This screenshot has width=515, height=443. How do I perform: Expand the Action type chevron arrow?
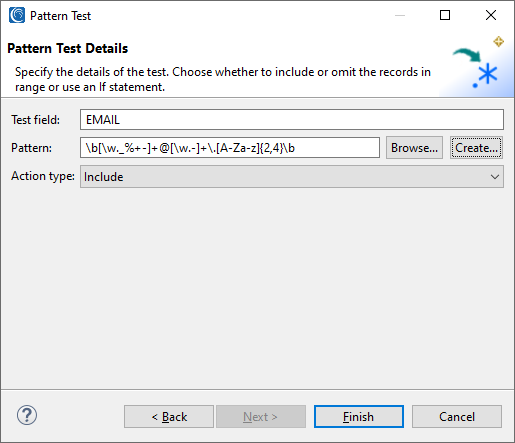[x=495, y=177]
